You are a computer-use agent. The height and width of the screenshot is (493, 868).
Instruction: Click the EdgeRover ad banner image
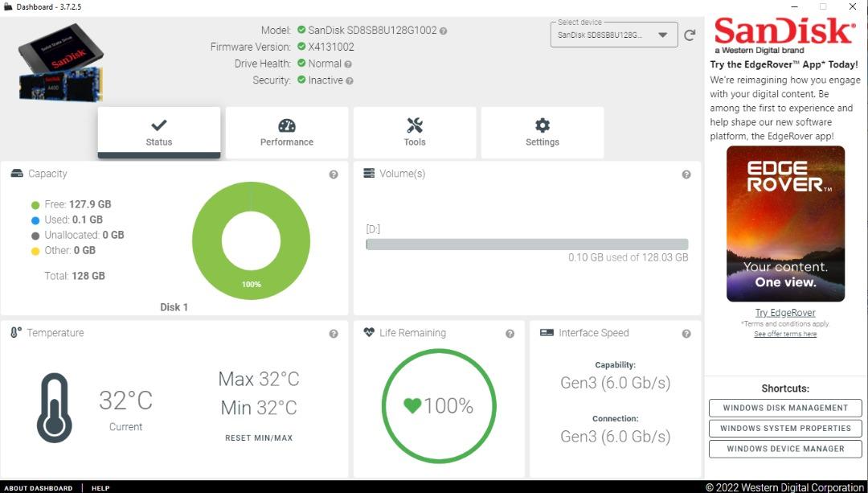pyautogui.click(x=785, y=224)
